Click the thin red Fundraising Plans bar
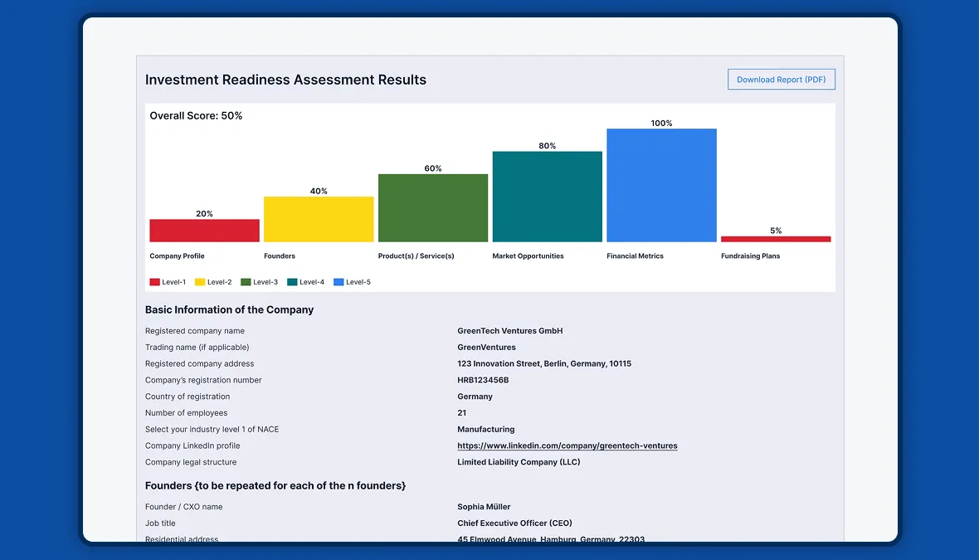Screen dimensions: 979x560 pos(776,239)
